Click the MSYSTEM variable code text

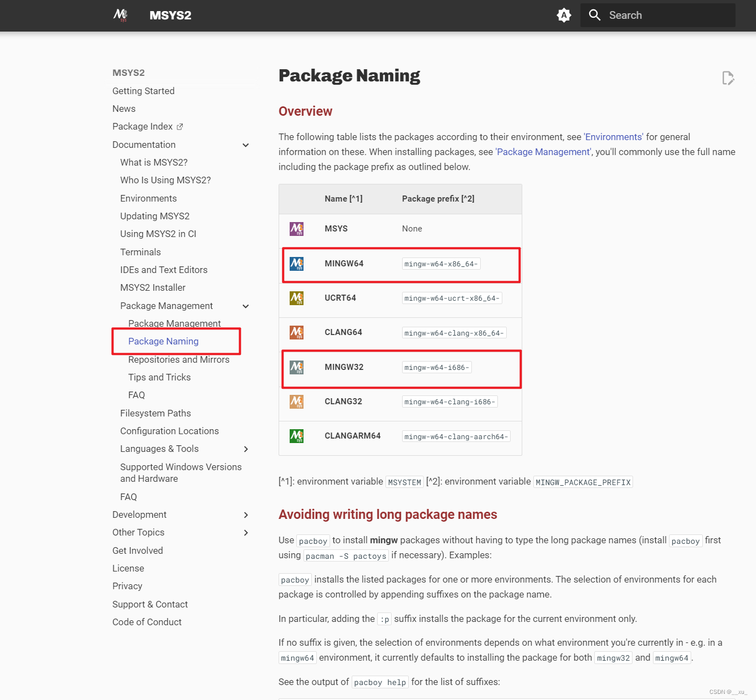pyautogui.click(x=405, y=482)
